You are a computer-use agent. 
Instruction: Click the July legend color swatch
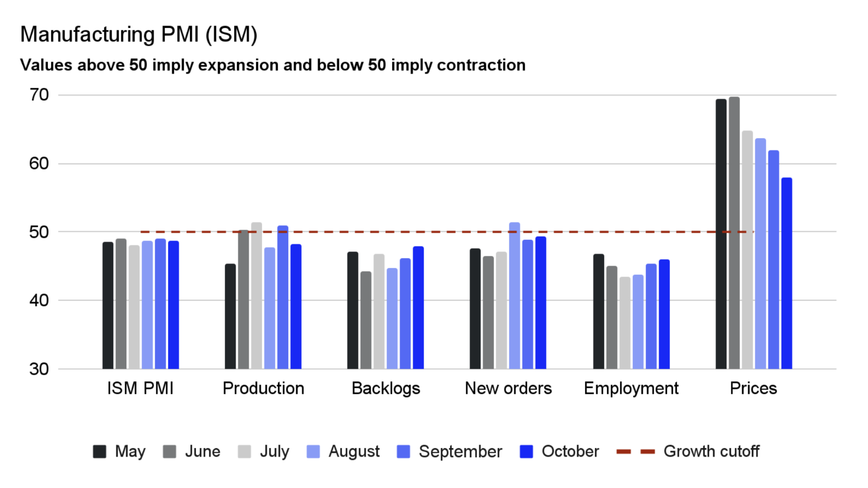244,452
